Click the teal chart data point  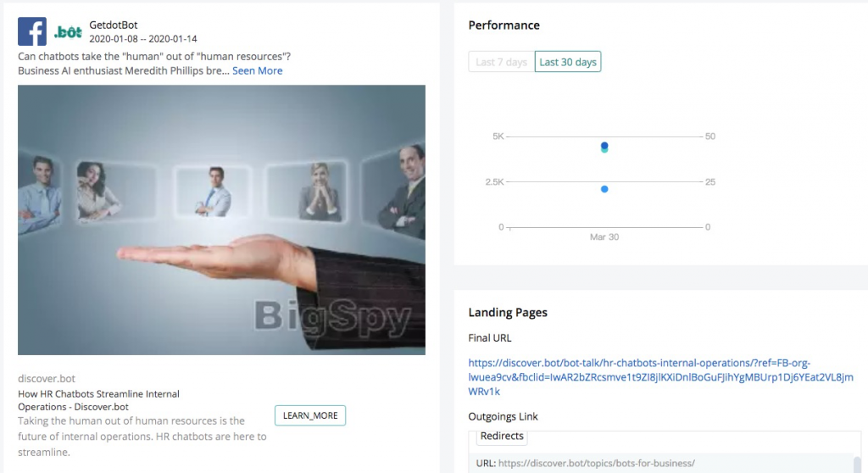click(x=604, y=150)
